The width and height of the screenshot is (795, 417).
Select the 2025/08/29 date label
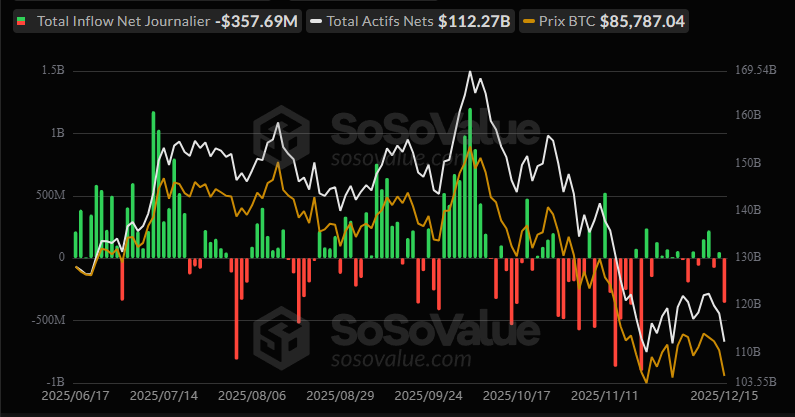[340, 396]
